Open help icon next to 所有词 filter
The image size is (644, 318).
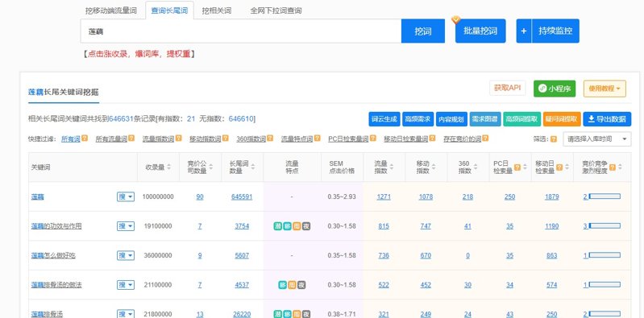click(x=85, y=138)
